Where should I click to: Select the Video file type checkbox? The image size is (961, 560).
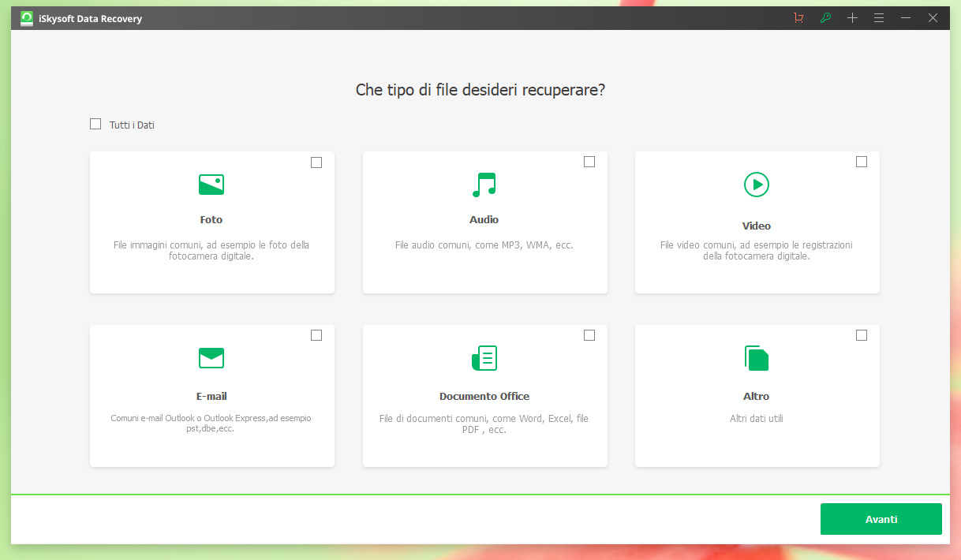[x=862, y=162]
